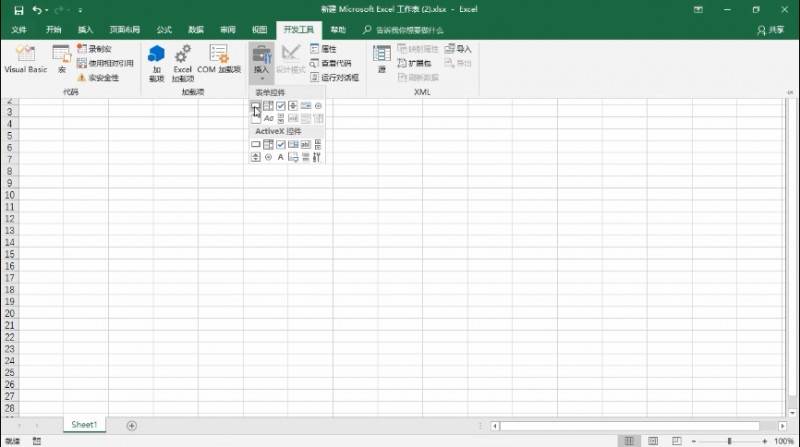Switch to the 公式 (Formulas) tab
Screen dimensions: 800x447
point(164,30)
